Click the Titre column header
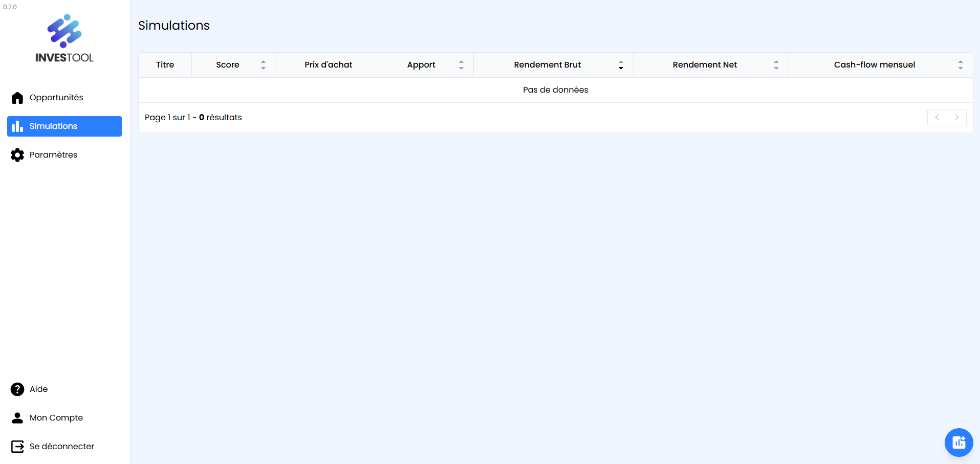 click(165, 65)
